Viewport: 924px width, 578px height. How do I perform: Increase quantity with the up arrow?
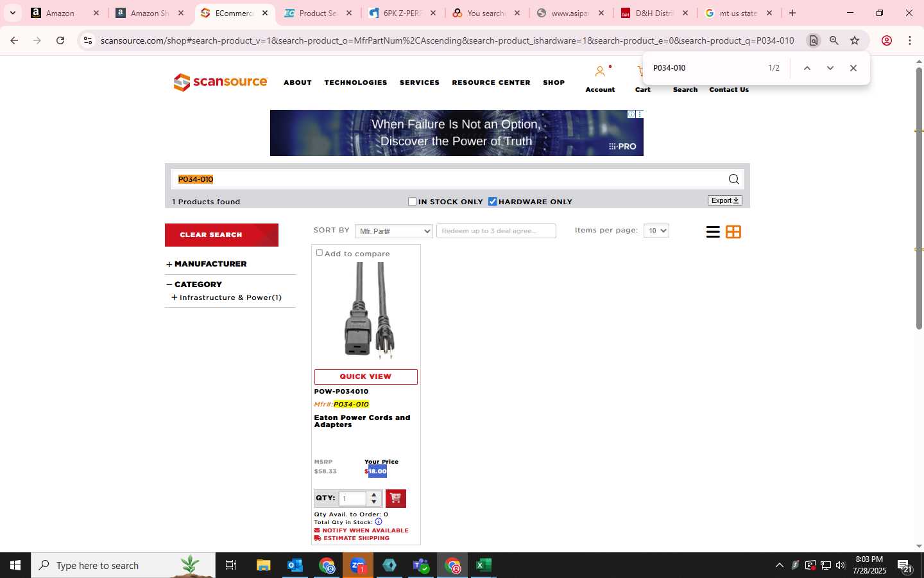(x=374, y=495)
